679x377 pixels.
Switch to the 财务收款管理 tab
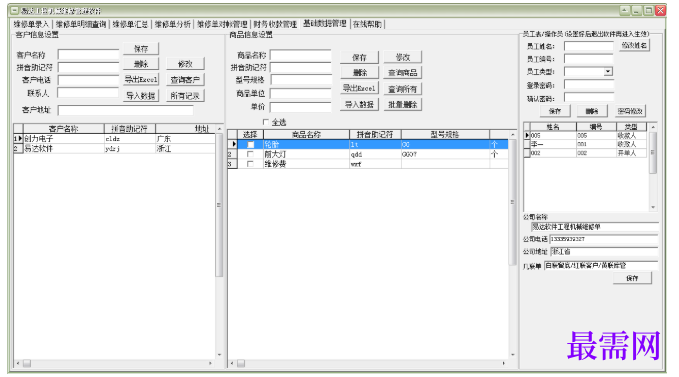pos(275,24)
